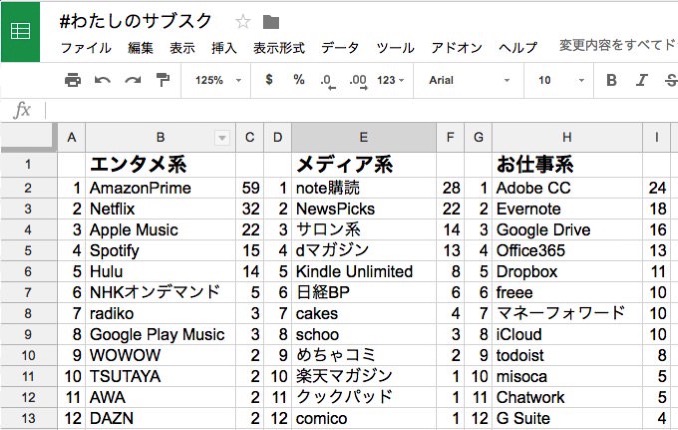
Task: Redo the last action
Action: pos(133,80)
